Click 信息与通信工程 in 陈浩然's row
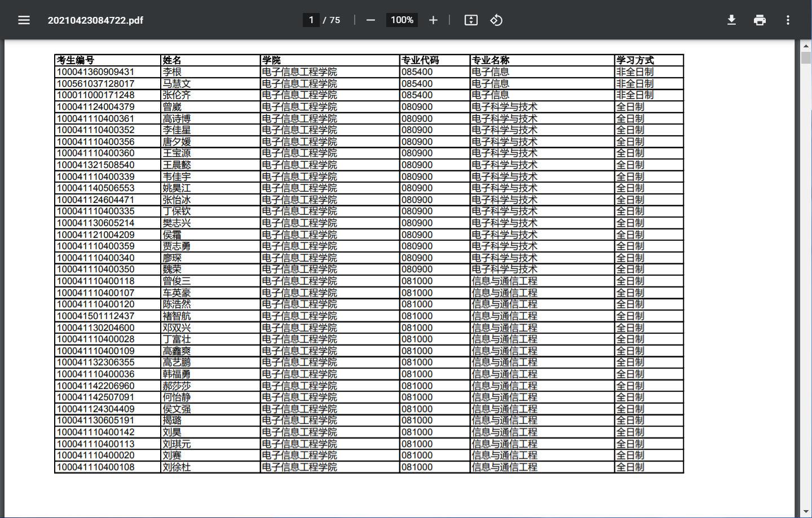The image size is (812, 518). 505,304
